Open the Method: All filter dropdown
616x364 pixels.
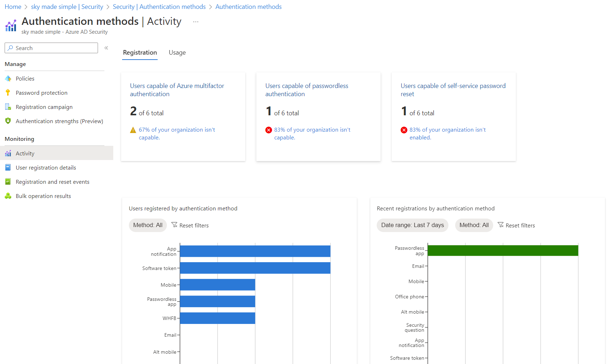pyautogui.click(x=148, y=225)
